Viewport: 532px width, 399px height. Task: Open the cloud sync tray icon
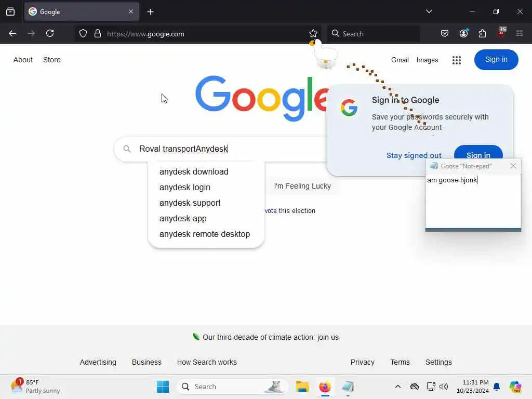point(414,387)
